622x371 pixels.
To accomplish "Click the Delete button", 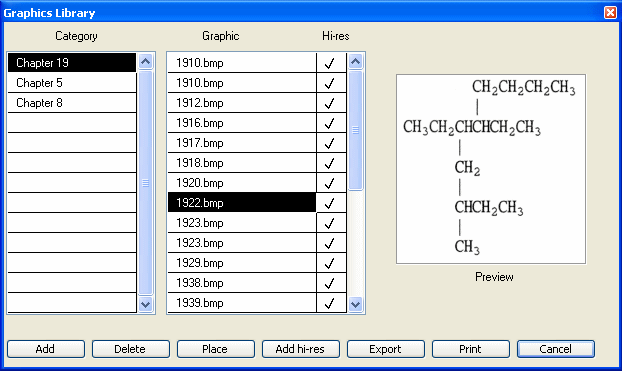I will click(131, 349).
